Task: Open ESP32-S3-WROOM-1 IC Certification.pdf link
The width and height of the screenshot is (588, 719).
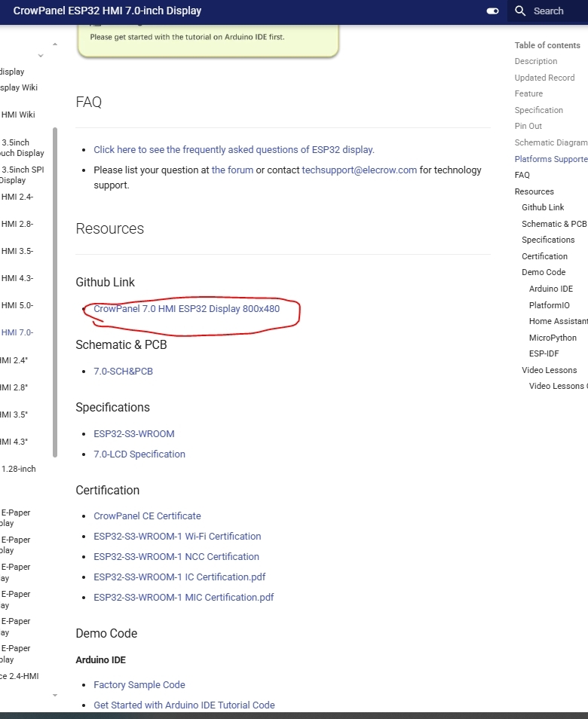Action: (x=179, y=577)
